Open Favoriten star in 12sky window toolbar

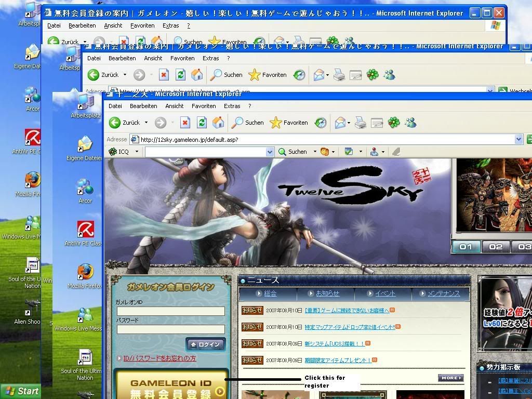(x=276, y=123)
